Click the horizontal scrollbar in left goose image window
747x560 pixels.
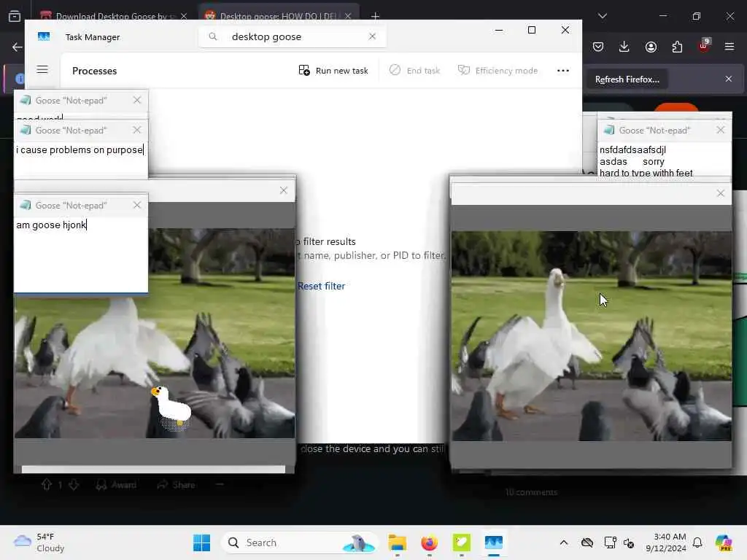point(153,470)
